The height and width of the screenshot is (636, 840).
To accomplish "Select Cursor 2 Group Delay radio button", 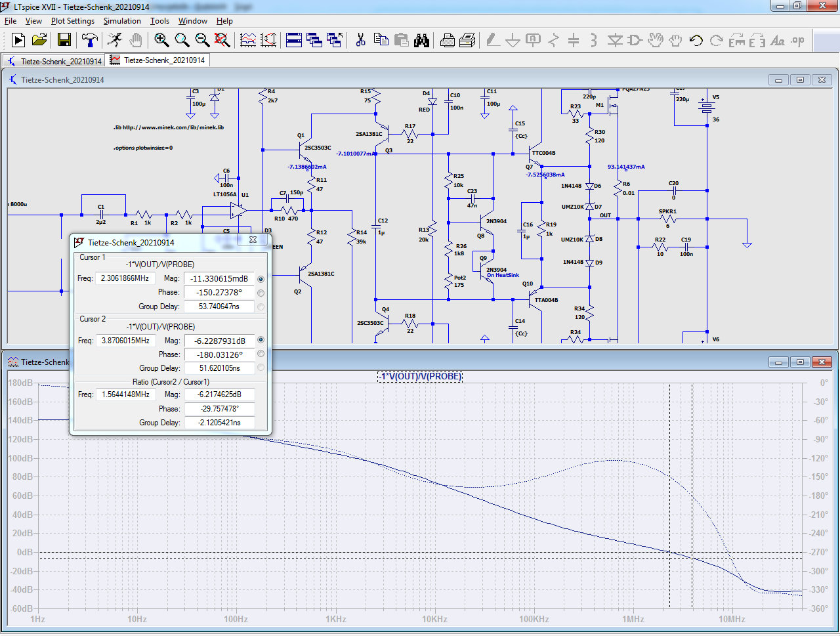I will click(261, 368).
